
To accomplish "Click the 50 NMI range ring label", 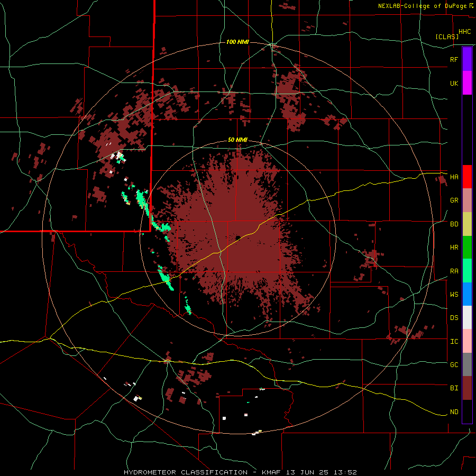I will click(237, 140).
